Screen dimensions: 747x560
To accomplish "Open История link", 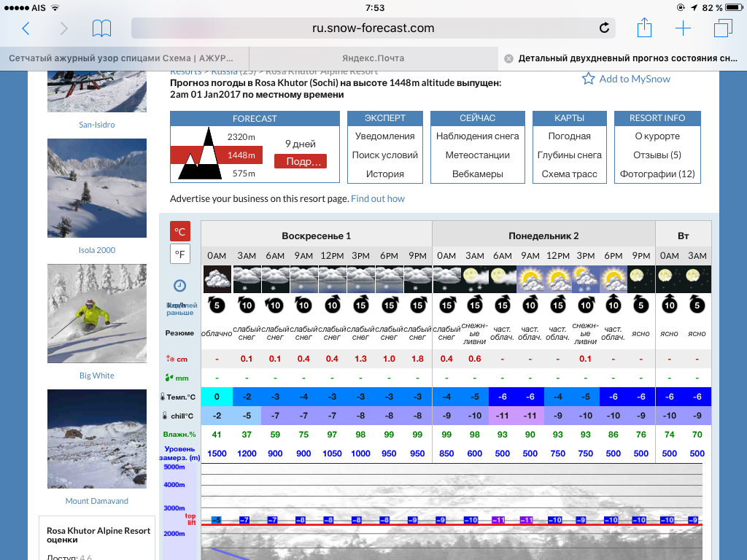I will click(x=385, y=174).
